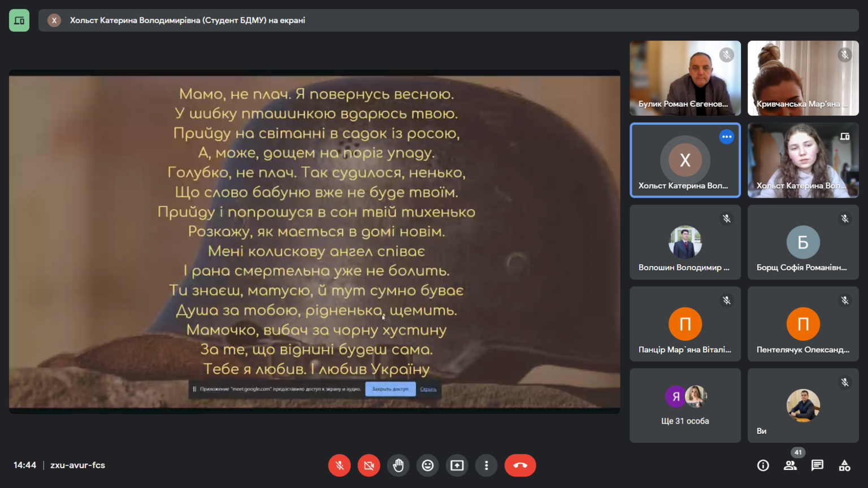Open the activities panel

pyautogui.click(x=844, y=465)
